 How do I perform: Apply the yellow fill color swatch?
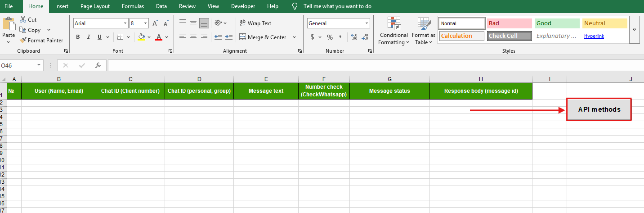(x=141, y=37)
